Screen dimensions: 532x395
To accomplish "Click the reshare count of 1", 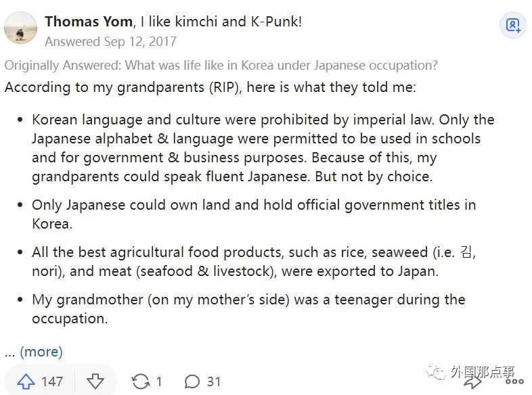I will click(x=159, y=381).
